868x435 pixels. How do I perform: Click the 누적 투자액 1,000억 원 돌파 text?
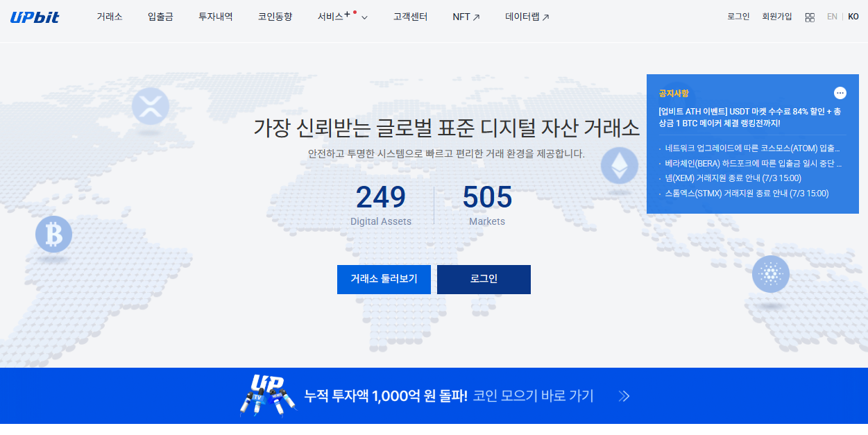tap(386, 396)
